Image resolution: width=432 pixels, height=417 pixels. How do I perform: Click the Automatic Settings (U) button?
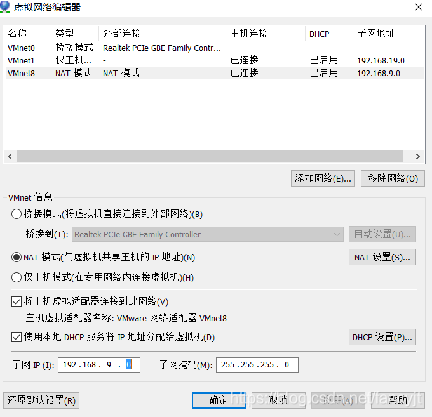point(382,234)
